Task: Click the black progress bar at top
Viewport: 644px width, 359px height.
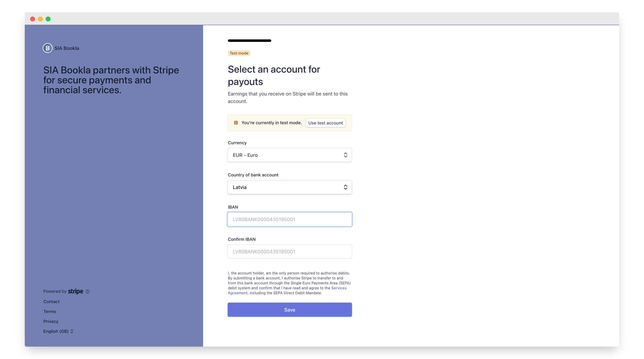Action: pos(249,41)
